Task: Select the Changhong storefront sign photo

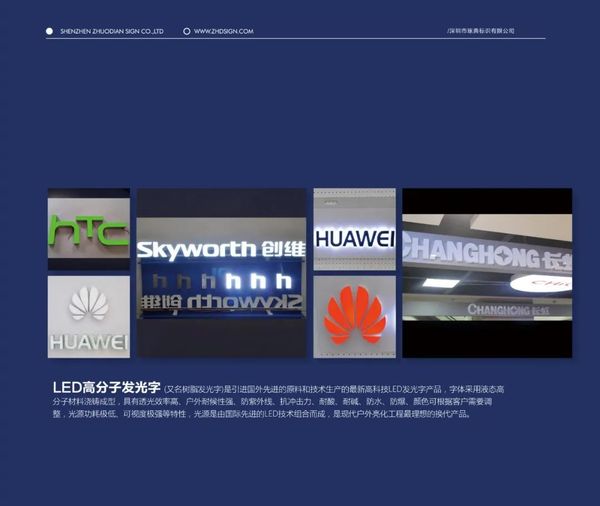Action: click(x=487, y=273)
